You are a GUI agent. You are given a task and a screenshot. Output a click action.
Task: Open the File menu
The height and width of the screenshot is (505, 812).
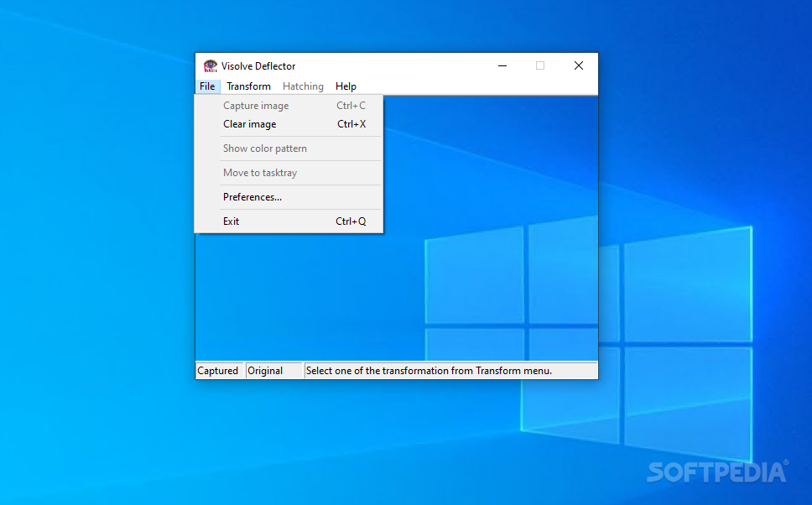coord(207,86)
